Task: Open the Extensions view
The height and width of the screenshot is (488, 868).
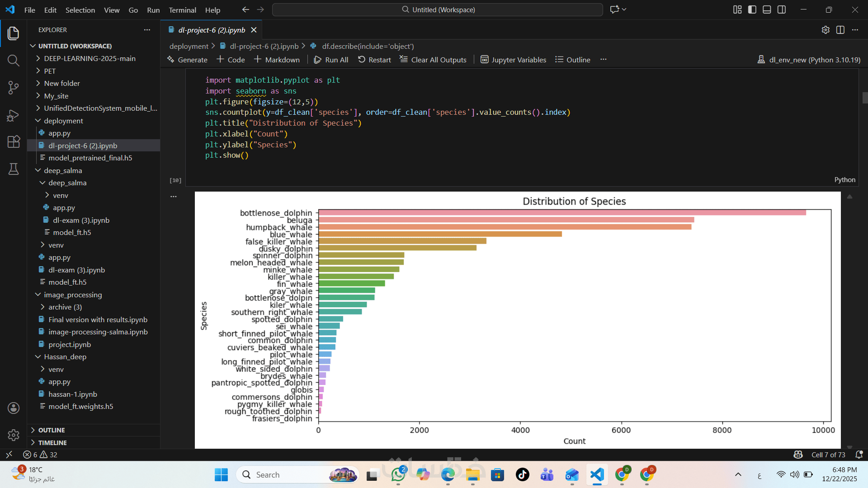Action: pos(14,142)
